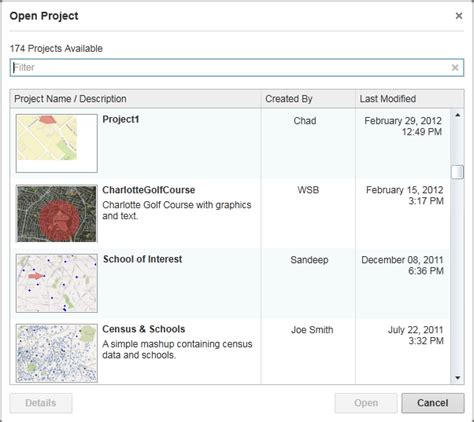The image size is (474, 422).
Task: Select the Census & Schools project title
Action: pyautogui.click(x=144, y=329)
